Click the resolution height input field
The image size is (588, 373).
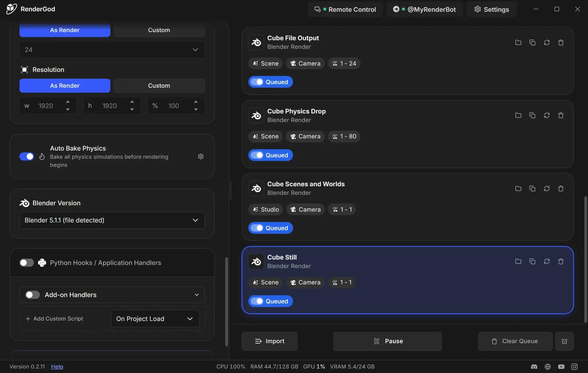[x=112, y=105]
